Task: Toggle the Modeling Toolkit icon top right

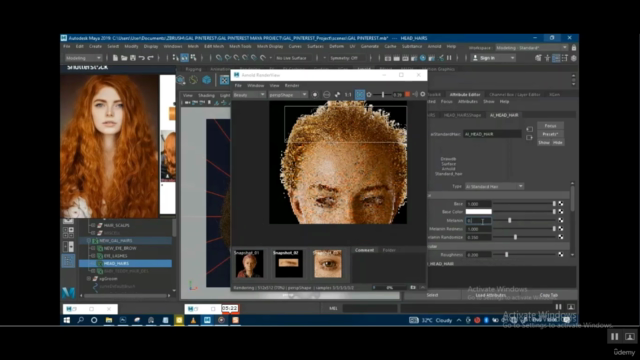Action: 538,58
